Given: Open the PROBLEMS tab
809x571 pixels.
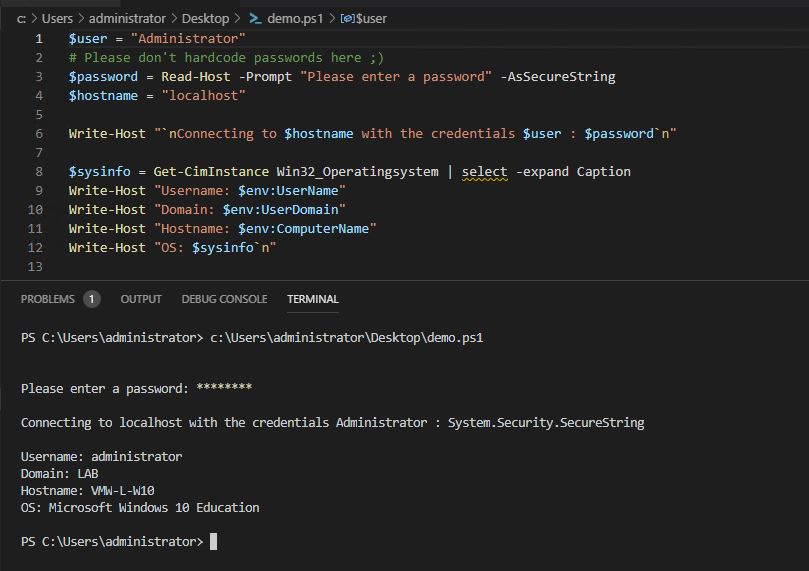Looking at the screenshot, I should tap(47, 299).
